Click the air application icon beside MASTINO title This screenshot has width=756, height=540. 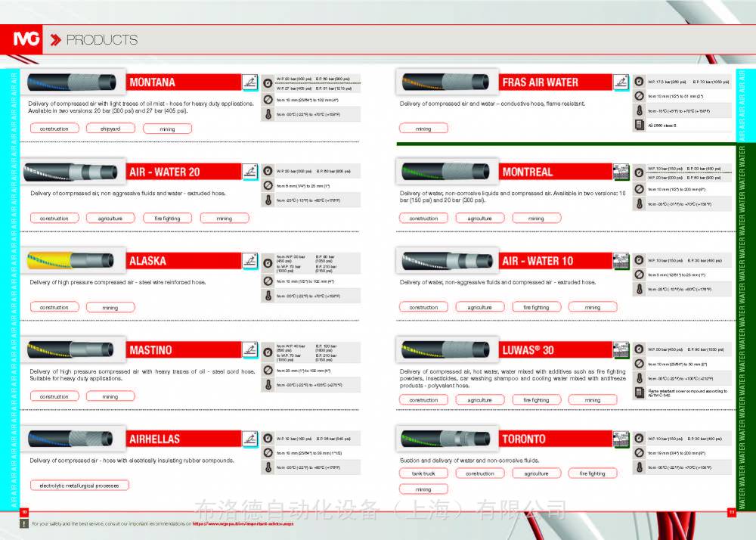249,350
